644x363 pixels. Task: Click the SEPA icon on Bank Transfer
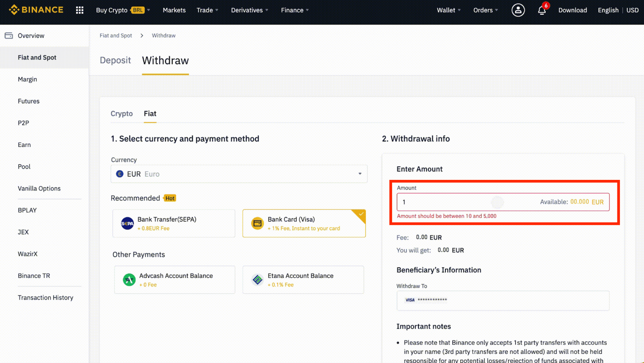click(x=127, y=223)
